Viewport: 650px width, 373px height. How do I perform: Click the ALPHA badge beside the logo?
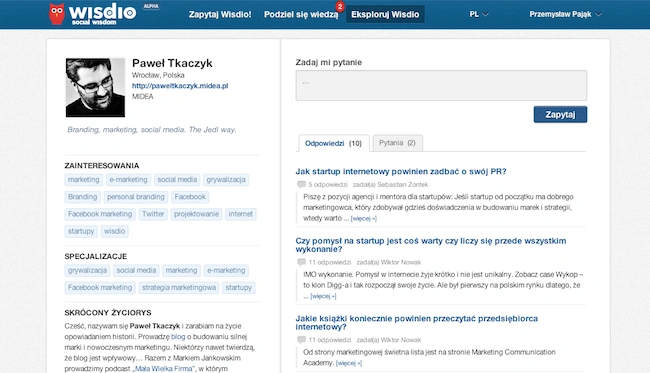[x=151, y=6]
